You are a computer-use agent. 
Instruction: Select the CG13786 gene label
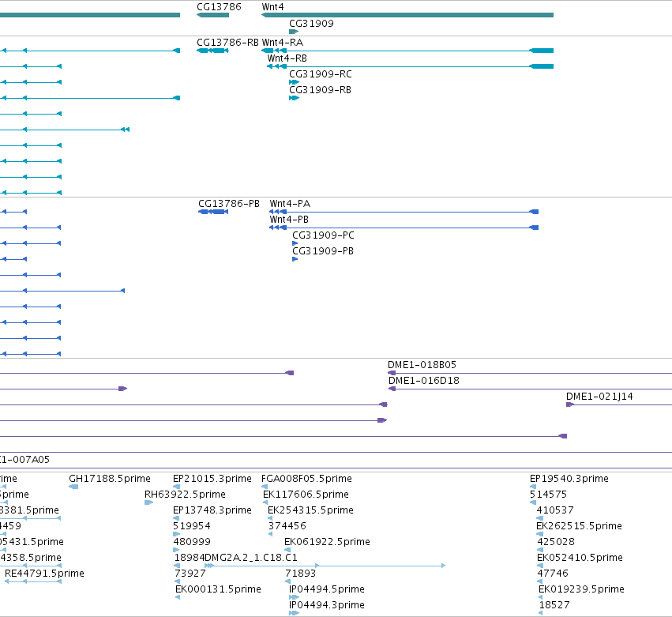point(219,7)
